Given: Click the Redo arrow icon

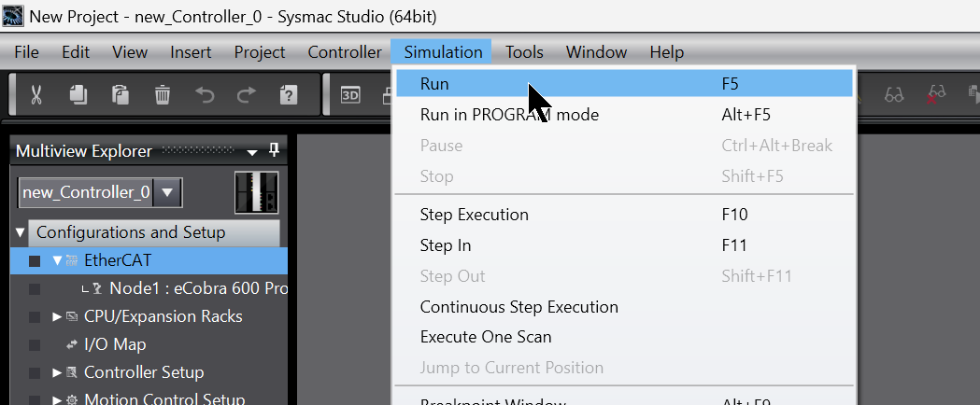Looking at the screenshot, I should pos(247,95).
